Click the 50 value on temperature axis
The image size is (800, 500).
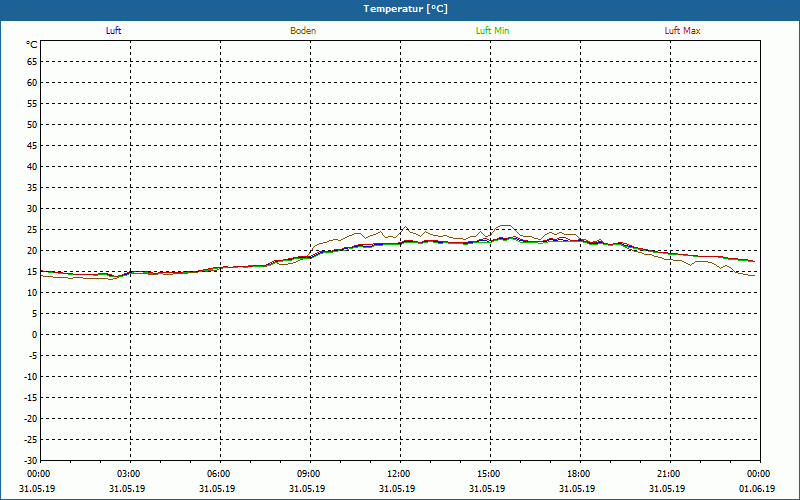tap(32, 124)
